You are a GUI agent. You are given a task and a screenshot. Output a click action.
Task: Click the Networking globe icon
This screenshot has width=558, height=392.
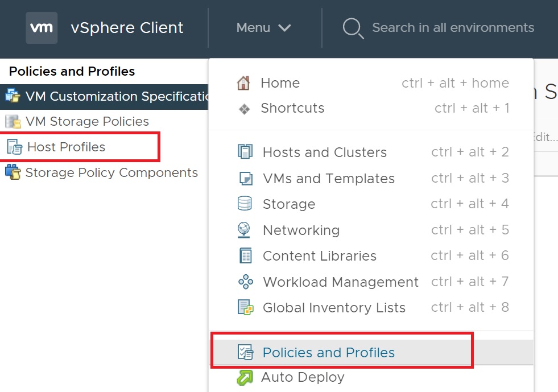[x=244, y=230]
